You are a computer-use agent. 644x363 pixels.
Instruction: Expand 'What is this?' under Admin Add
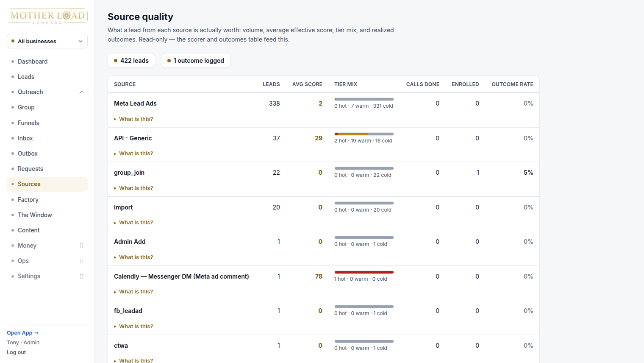click(x=133, y=257)
